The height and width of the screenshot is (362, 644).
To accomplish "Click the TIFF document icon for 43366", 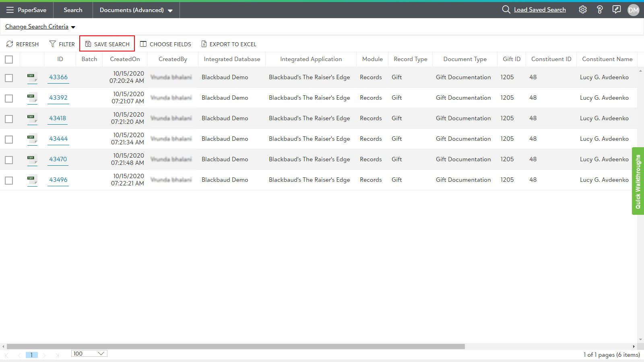I will [x=32, y=77].
